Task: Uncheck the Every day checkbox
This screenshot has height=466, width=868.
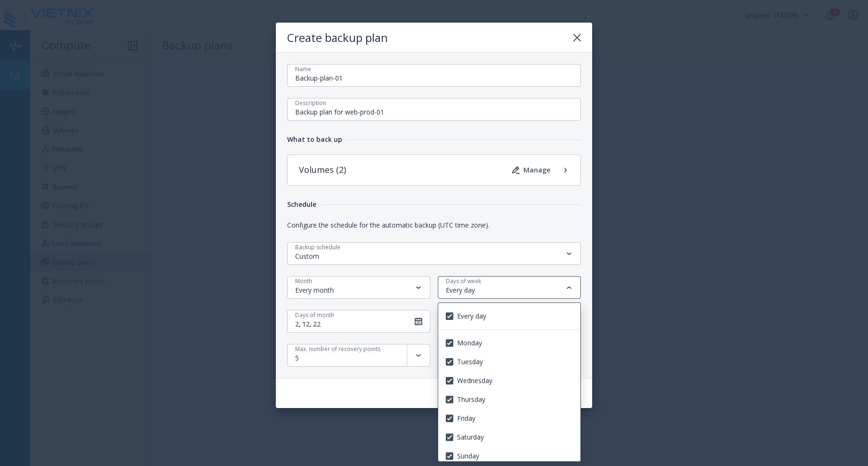Action: click(x=450, y=316)
